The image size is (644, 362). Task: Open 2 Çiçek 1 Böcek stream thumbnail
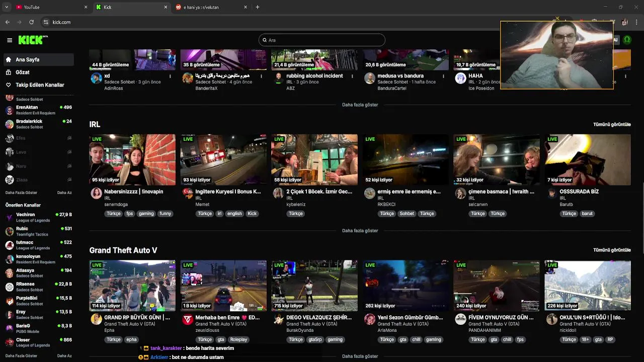click(x=314, y=160)
